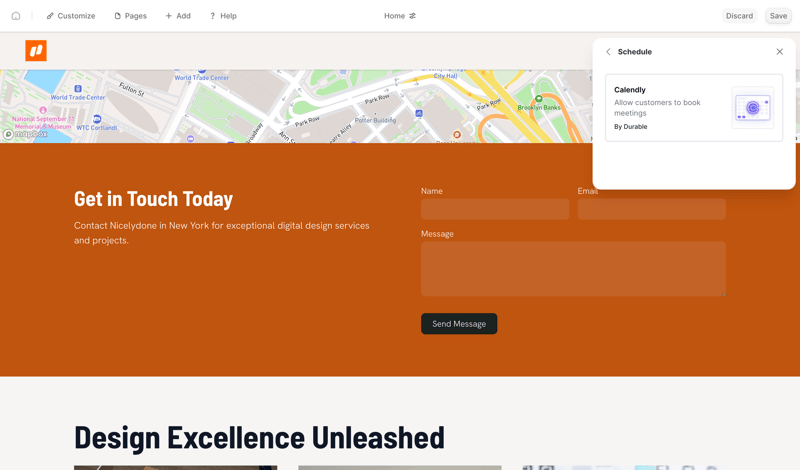The image size is (800, 470).
Task: Go back using the Schedule panel arrow
Action: point(608,52)
